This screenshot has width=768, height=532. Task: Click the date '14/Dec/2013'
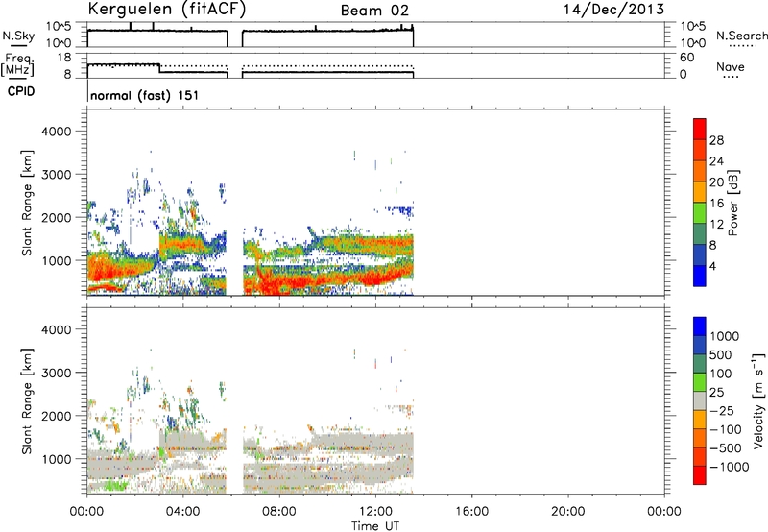(613, 10)
